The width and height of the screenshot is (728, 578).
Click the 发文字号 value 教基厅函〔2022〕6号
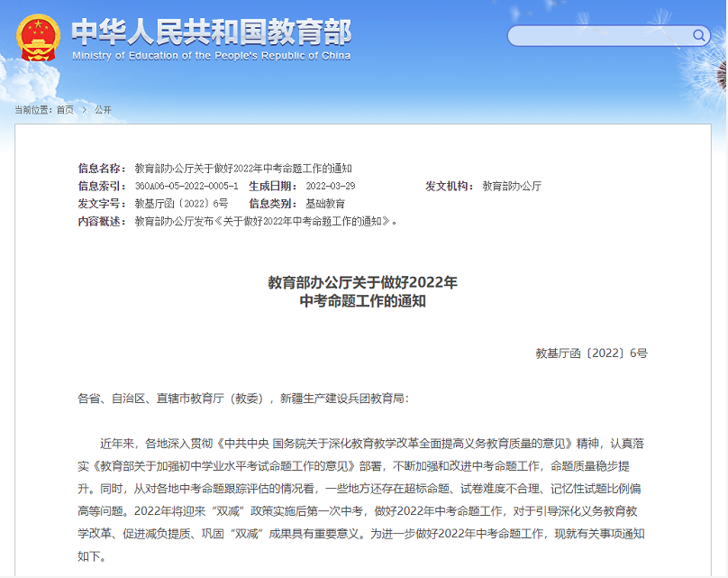point(181,204)
